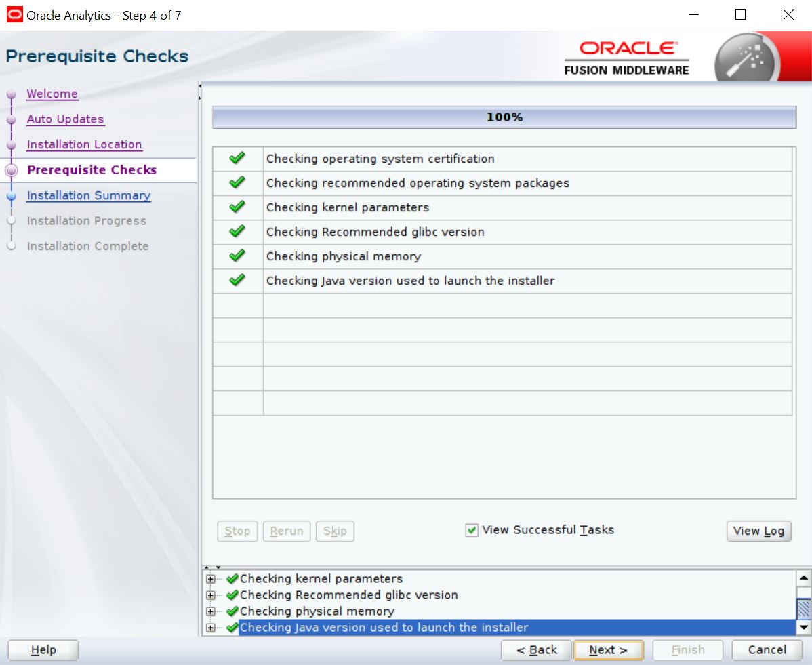Click the Installation Complete step label
Image resolution: width=812 pixels, height=665 pixels.
pyautogui.click(x=87, y=246)
